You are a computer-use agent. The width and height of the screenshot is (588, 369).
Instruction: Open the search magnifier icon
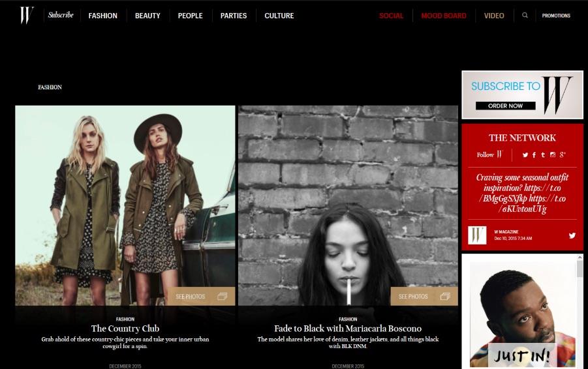[x=525, y=15]
